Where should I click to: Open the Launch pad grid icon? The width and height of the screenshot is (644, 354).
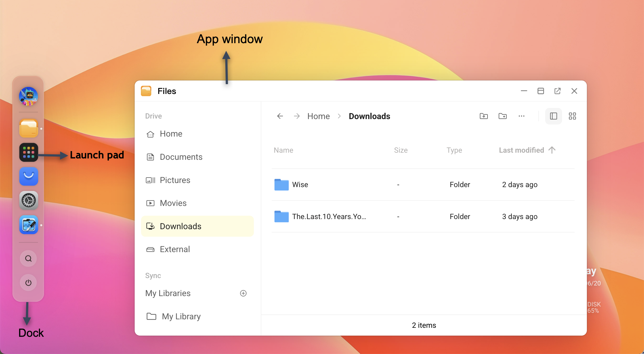point(28,152)
